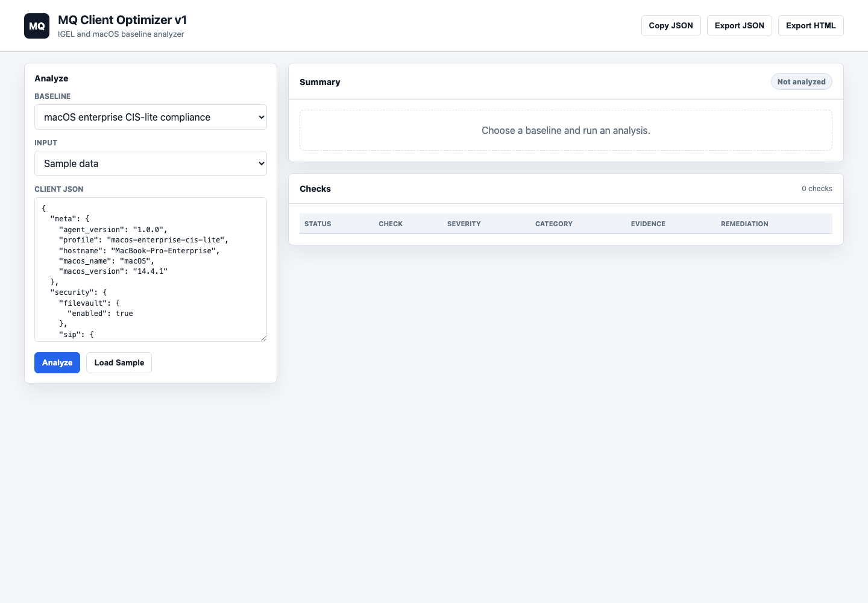
Task: Click the Checks heading
Action: tap(315, 189)
